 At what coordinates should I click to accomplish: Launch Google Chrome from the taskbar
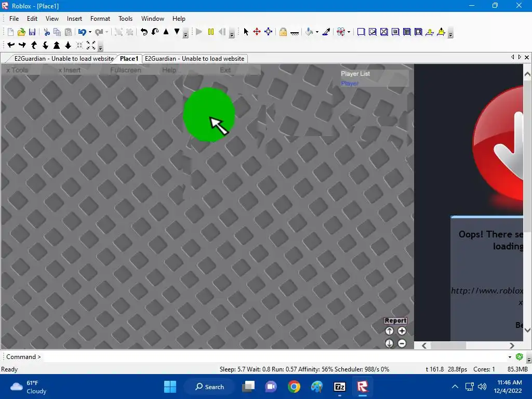click(294, 387)
